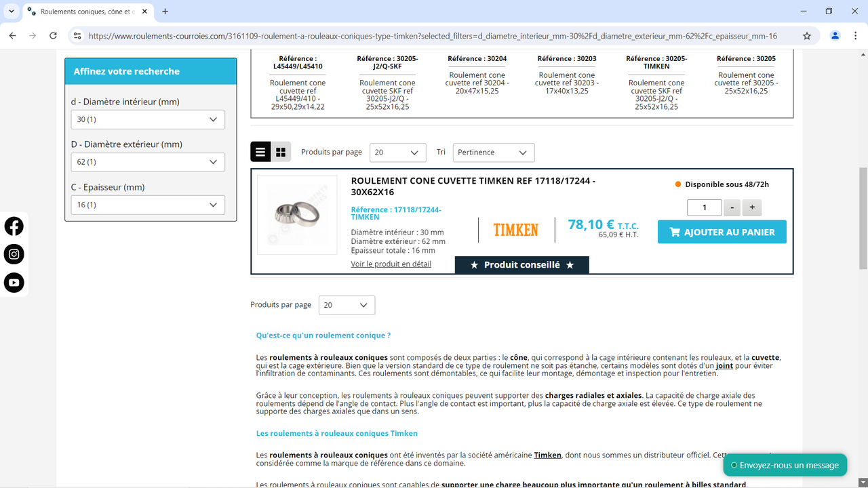This screenshot has height=488, width=868.
Task: Reload the current page
Action: point(53,36)
